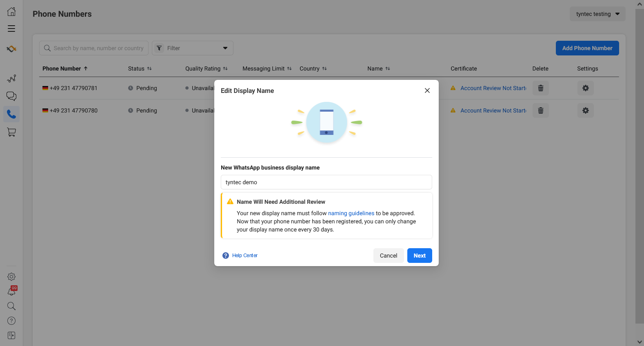Open the Help Center link
Viewport: 644px width, 346px height.
(x=245, y=256)
